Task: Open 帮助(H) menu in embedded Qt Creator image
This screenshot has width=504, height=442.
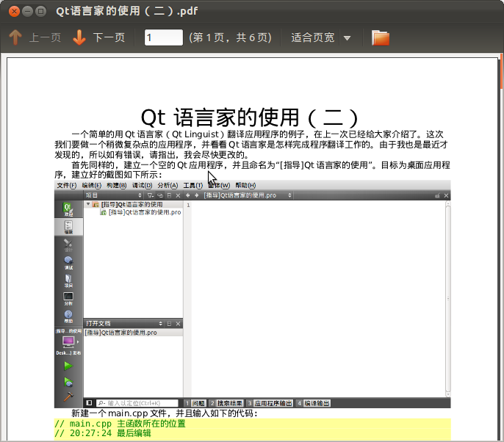Action: (x=245, y=185)
